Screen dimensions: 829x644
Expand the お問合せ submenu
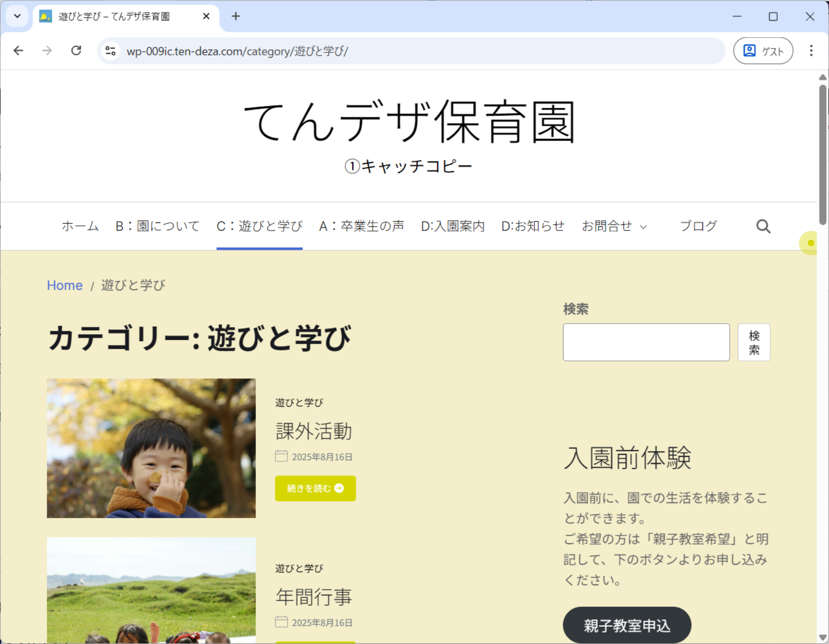[x=643, y=227]
